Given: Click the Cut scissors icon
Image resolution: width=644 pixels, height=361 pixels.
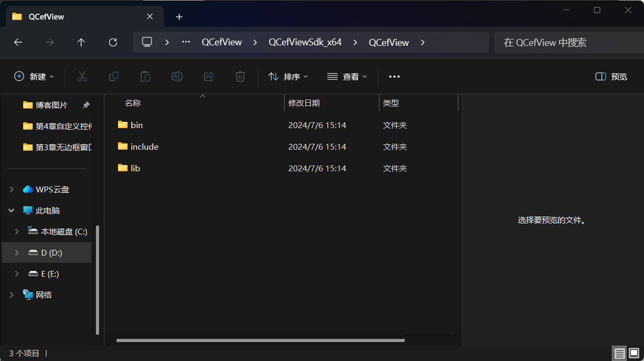Looking at the screenshot, I should (82, 76).
